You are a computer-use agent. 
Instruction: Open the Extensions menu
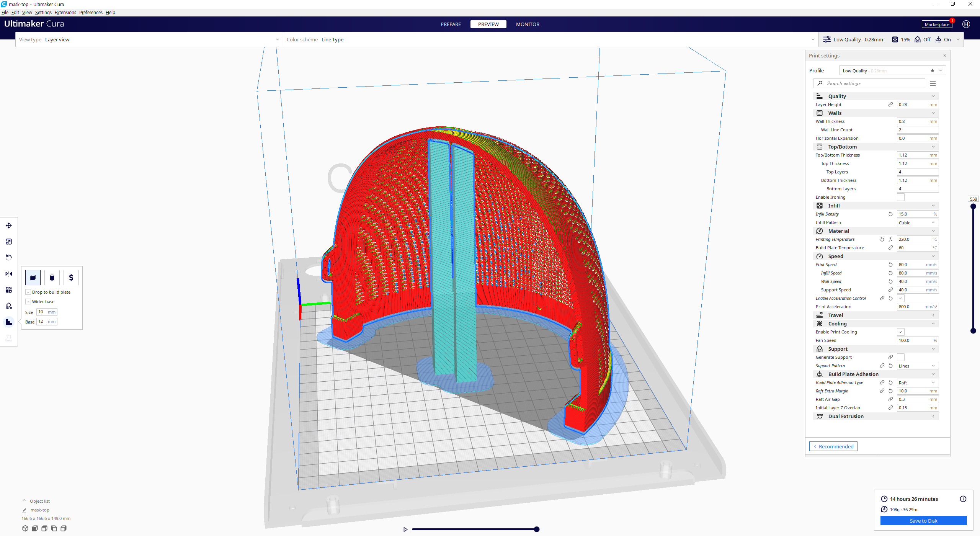click(65, 13)
